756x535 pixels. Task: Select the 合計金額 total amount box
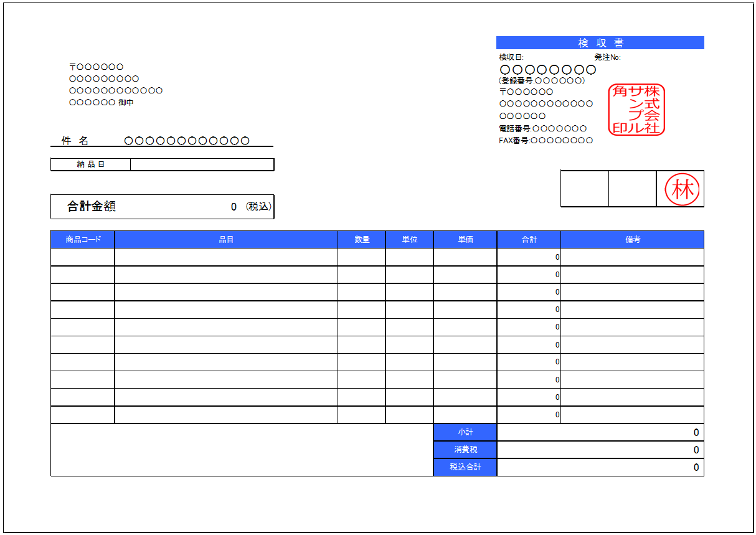click(162, 207)
